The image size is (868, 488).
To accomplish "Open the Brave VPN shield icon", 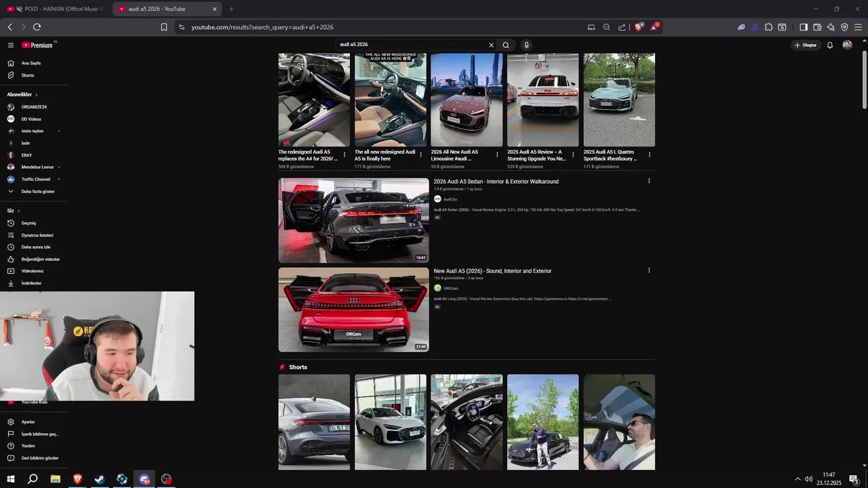I will click(x=844, y=27).
